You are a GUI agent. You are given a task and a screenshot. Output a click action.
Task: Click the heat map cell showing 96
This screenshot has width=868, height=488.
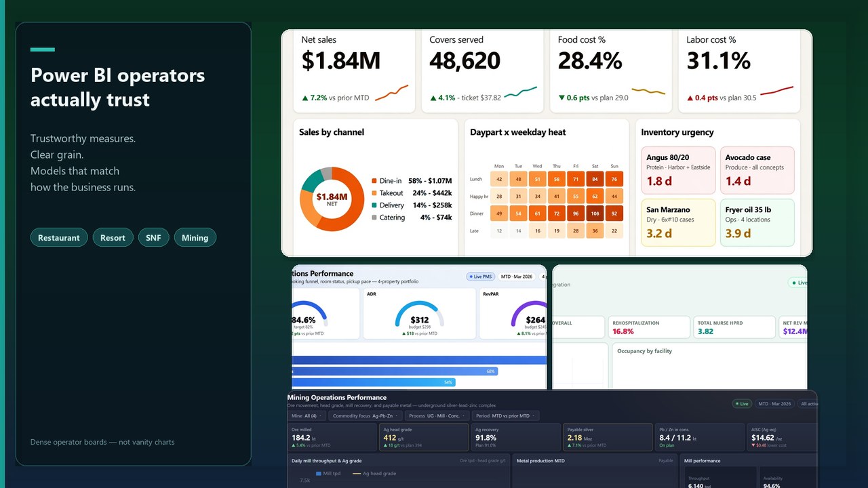tap(576, 213)
